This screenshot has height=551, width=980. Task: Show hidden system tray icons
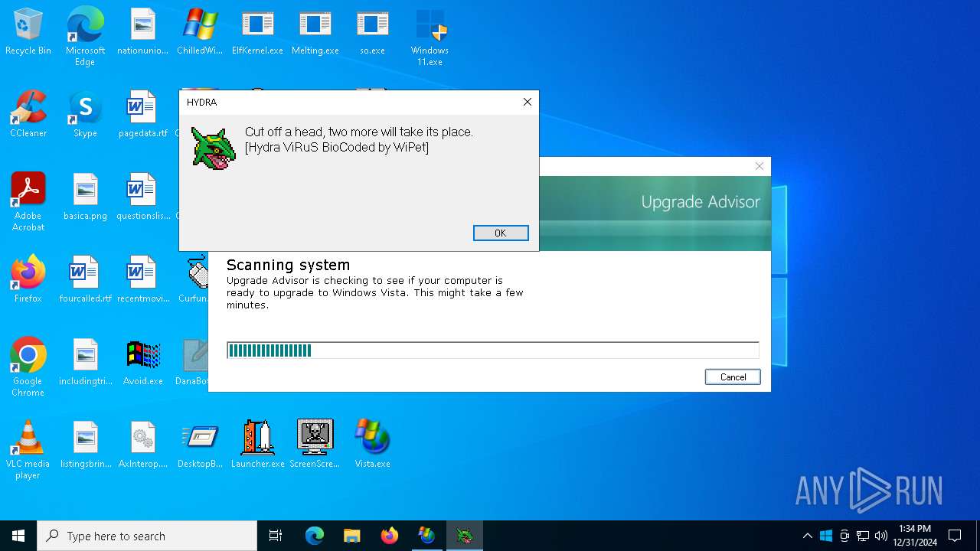click(807, 536)
